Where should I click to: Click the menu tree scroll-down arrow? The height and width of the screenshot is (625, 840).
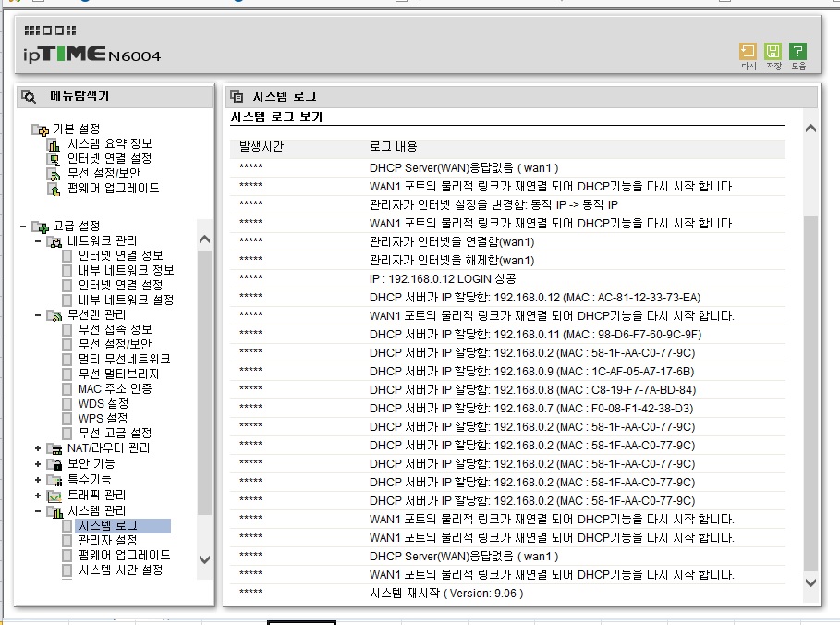click(204, 559)
